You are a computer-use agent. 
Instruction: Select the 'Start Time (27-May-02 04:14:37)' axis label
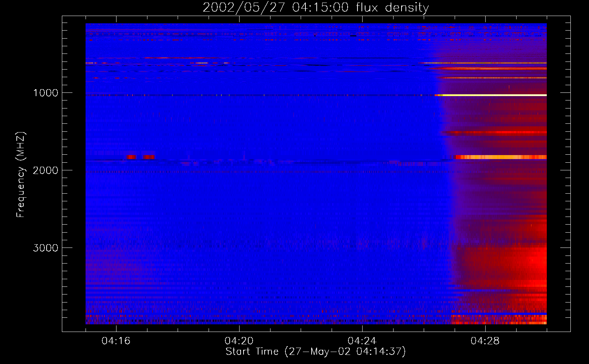point(316,352)
